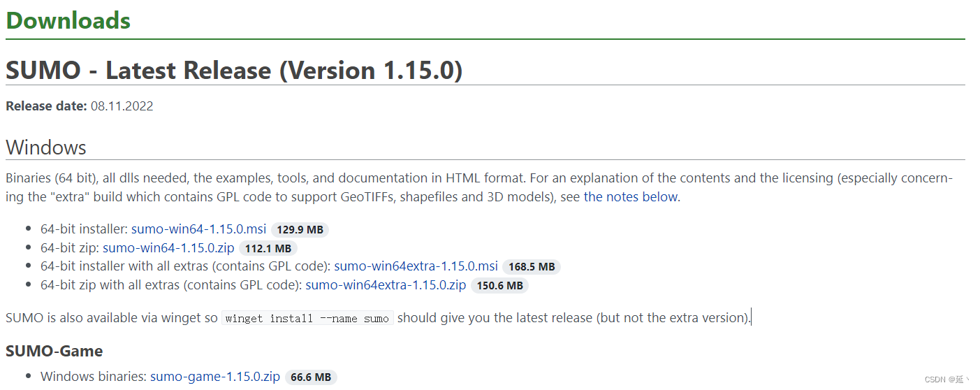Image resolution: width=980 pixels, height=390 pixels.
Task: Click the Release date 08.11.2022 text
Action: click(x=79, y=106)
